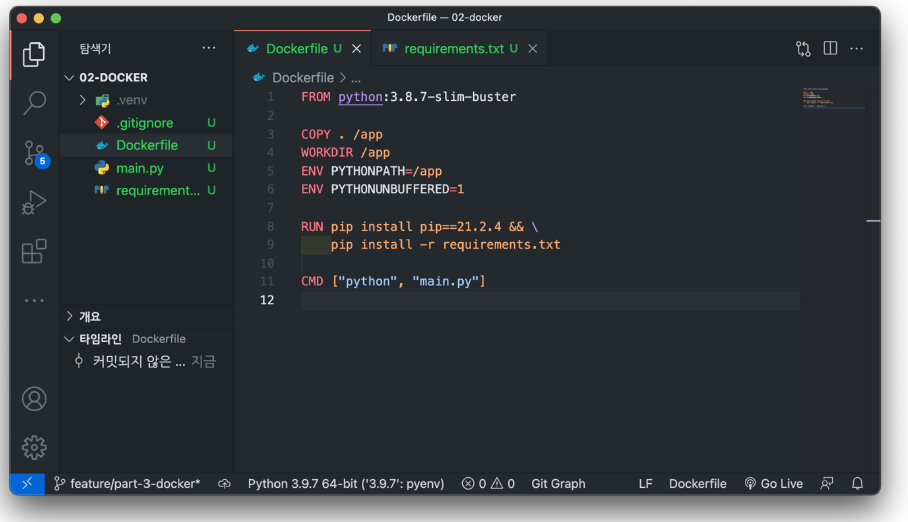Click the line number 8 gutter
908x522 pixels.
click(x=270, y=227)
